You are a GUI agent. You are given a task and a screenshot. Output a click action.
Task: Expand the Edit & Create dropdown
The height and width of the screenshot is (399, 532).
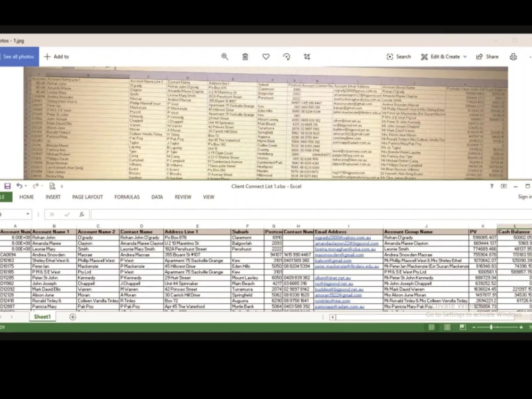(463, 56)
